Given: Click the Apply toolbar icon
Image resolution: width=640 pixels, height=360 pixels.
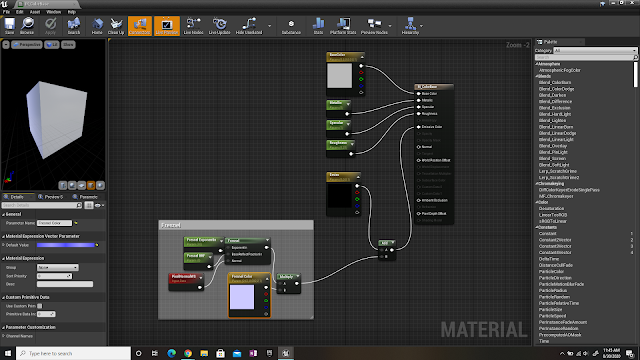Looking at the screenshot, I should pos(50,26).
